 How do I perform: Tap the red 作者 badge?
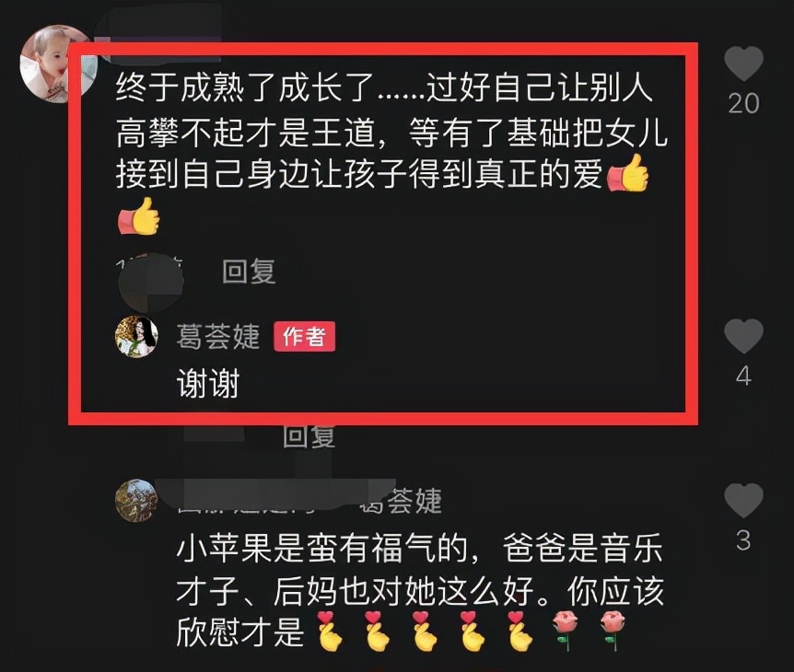(304, 337)
